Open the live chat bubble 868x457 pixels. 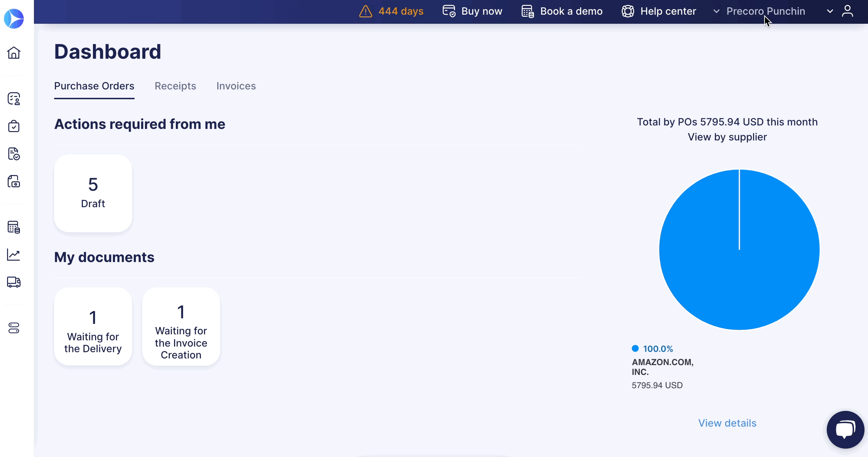[x=845, y=429]
